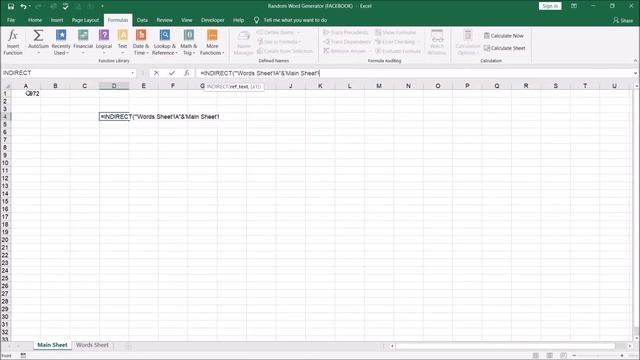The width and height of the screenshot is (640, 360).
Task: Open the AutoSum function menu
Action: pos(38,42)
